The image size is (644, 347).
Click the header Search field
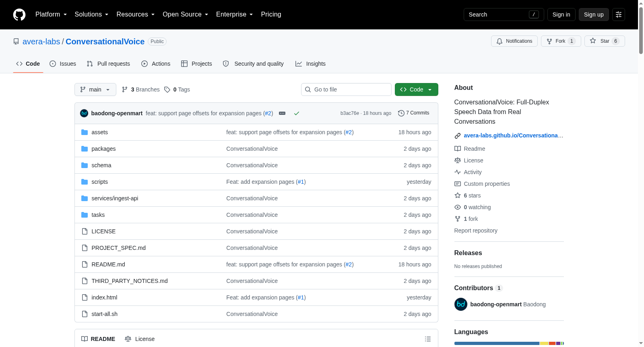504,15
